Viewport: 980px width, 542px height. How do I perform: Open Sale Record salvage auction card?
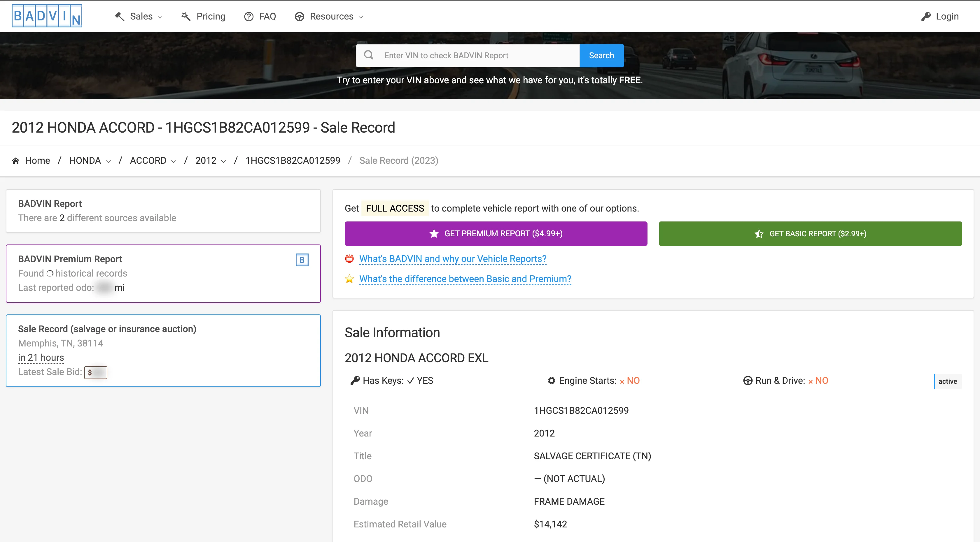coord(163,350)
